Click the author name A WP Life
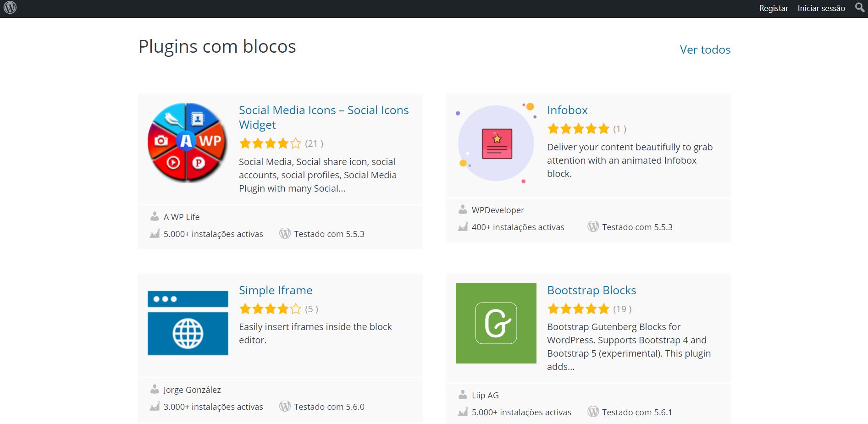The height and width of the screenshot is (424, 868). click(182, 217)
